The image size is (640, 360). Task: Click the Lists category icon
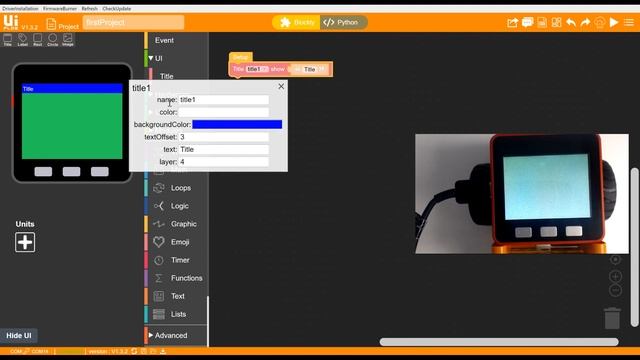[159, 314]
